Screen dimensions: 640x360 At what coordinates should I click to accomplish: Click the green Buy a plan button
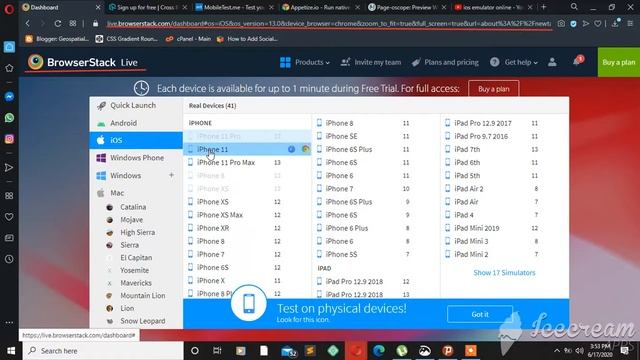pyautogui.click(x=619, y=62)
